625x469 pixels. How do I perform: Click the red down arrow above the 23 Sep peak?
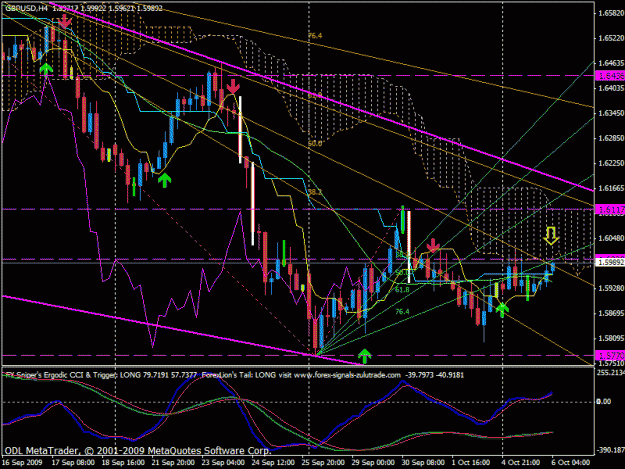tap(233, 86)
